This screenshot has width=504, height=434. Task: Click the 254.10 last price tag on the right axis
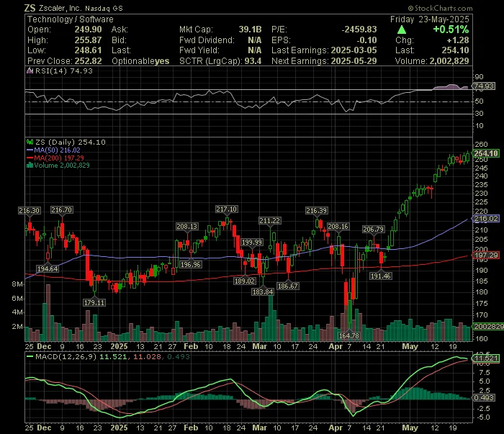pos(486,153)
